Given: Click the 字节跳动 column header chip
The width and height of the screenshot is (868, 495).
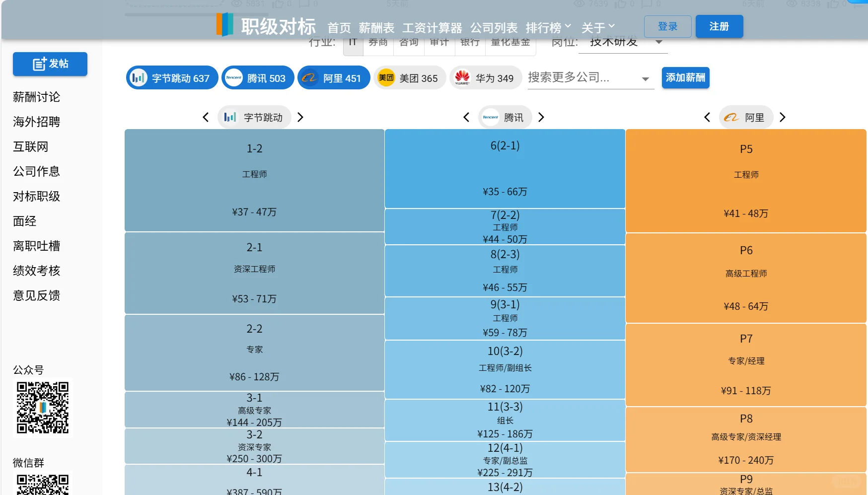Looking at the screenshot, I should tap(254, 117).
